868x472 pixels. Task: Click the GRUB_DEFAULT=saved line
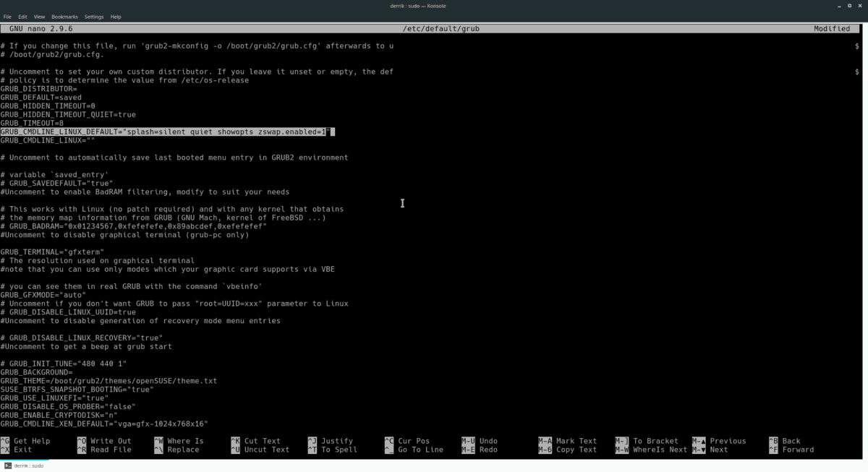pyautogui.click(x=41, y=97)
